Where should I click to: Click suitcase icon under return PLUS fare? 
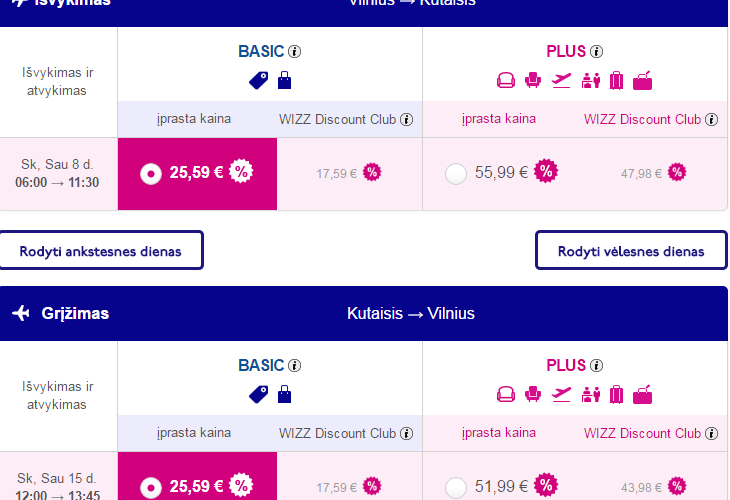pos(616,394)
